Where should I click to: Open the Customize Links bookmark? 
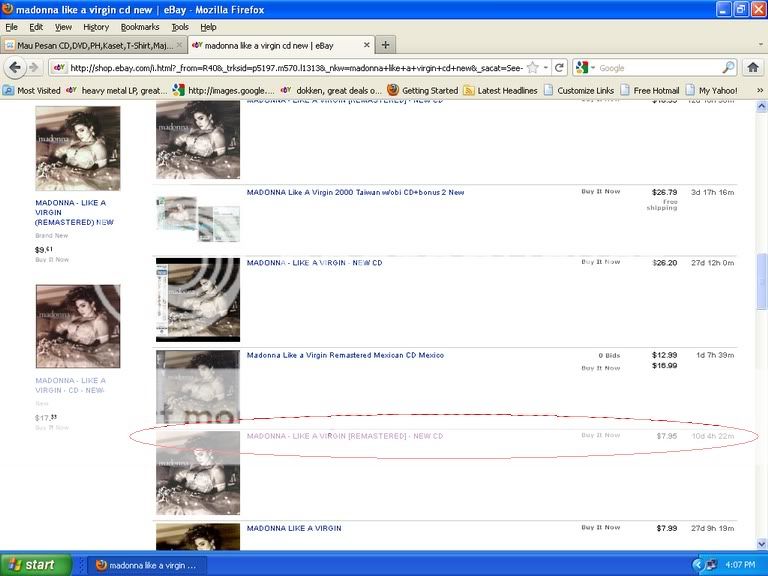578,90
